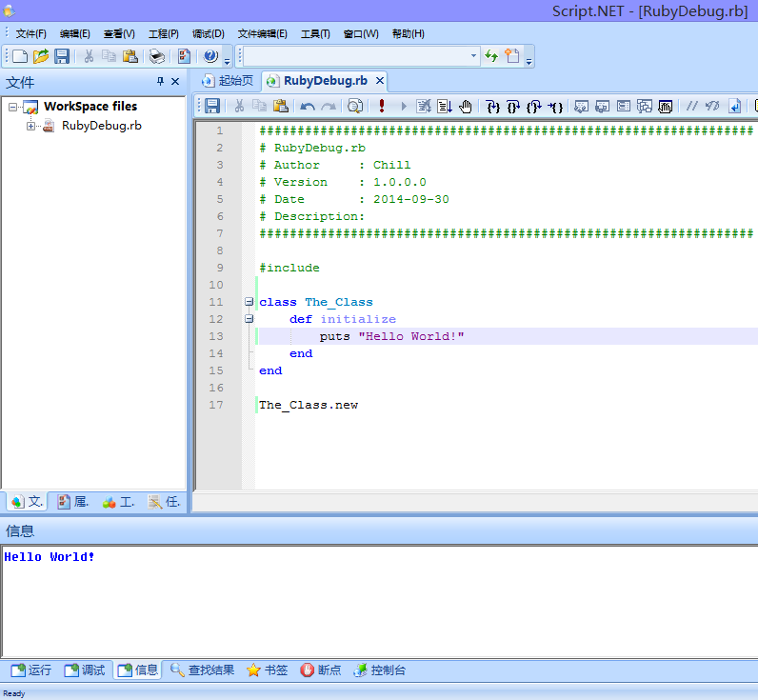
Task: Collapse the def initialize code fold
Action: click(x=249, y=319)
